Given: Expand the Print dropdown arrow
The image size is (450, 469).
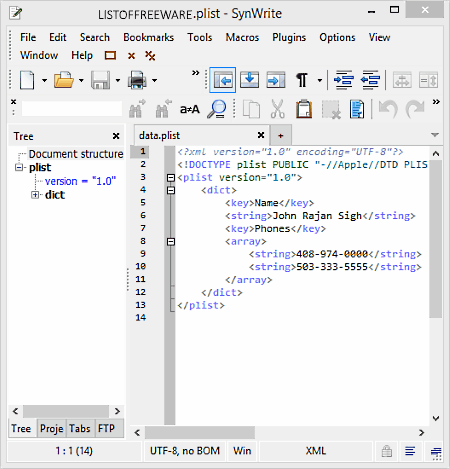Looking at the screenshot, I should tap(154, 80).
